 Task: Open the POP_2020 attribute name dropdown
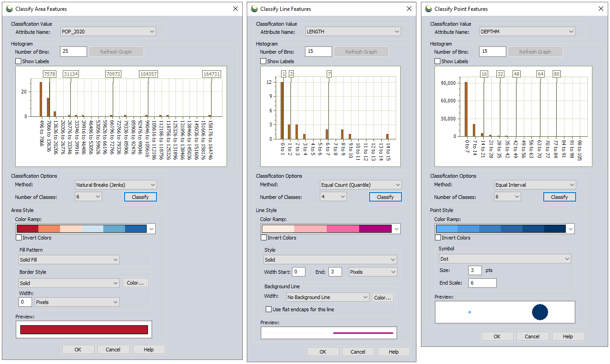[108, 32]
